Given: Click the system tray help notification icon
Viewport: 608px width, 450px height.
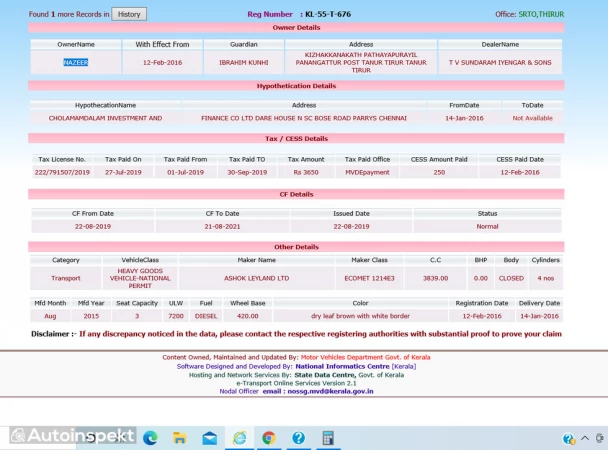Looking at the screenshot, I should click(x=568, y=439).
